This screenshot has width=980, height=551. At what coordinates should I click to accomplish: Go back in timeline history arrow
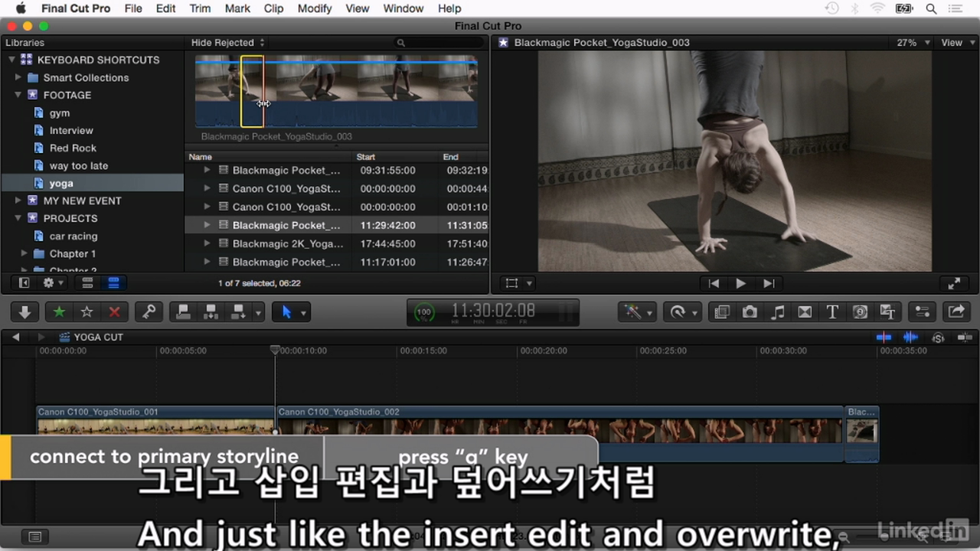tap(15, 337)
